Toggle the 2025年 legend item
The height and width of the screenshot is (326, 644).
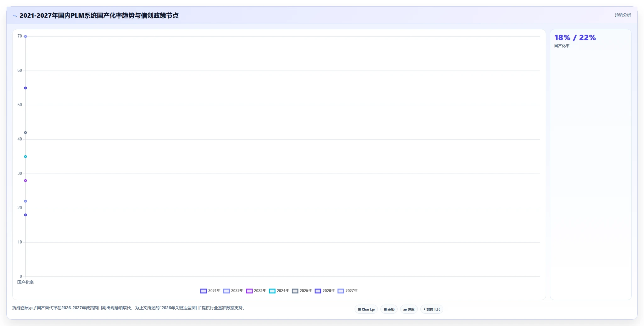click(302, 291)
